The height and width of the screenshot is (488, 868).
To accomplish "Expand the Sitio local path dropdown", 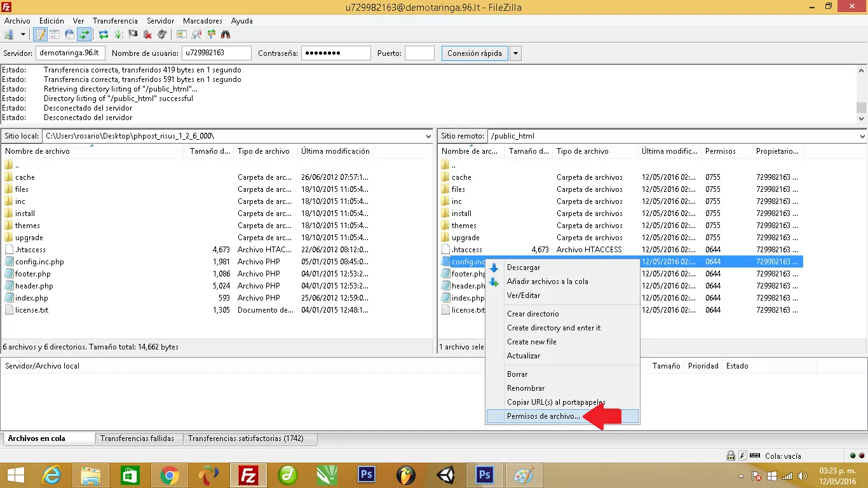I will tap(428, 136).
